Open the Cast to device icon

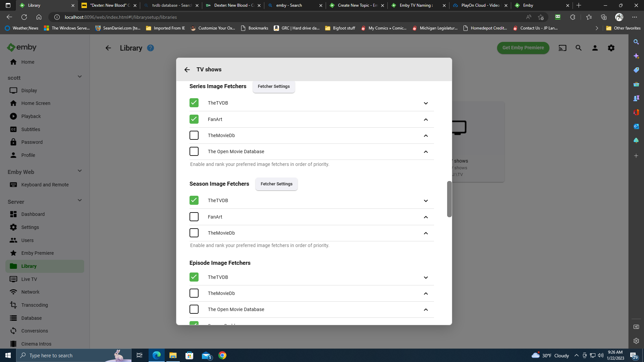click(x=562, y=48)
